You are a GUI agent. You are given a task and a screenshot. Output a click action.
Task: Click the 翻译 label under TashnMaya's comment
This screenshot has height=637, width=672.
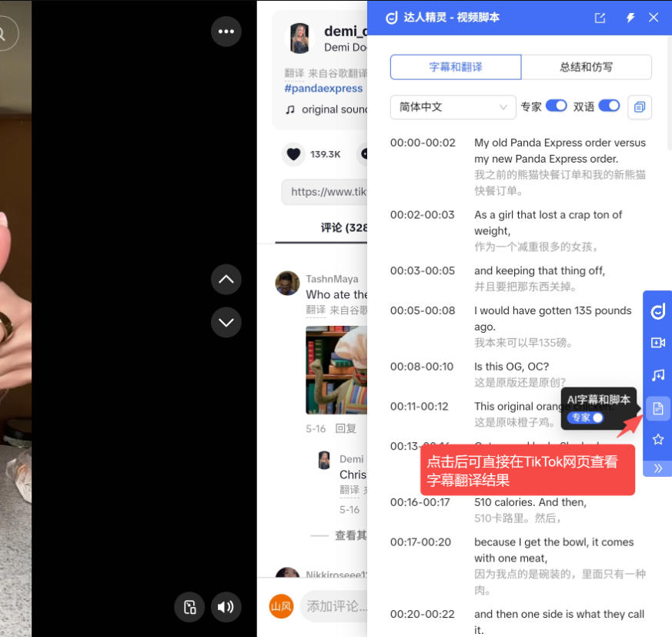(x=316, y=310)
